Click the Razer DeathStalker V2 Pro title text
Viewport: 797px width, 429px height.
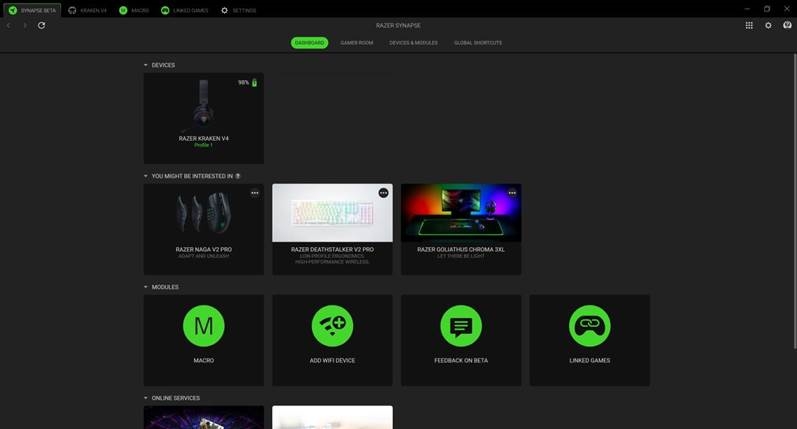pyautogui.click(x=332, y=250)
